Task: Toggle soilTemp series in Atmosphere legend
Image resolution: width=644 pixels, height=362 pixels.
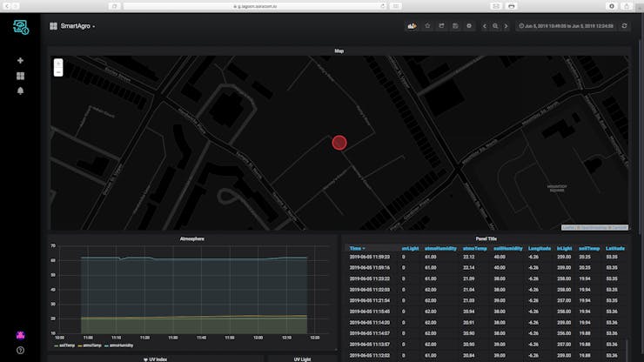Action: coord(65,345)
